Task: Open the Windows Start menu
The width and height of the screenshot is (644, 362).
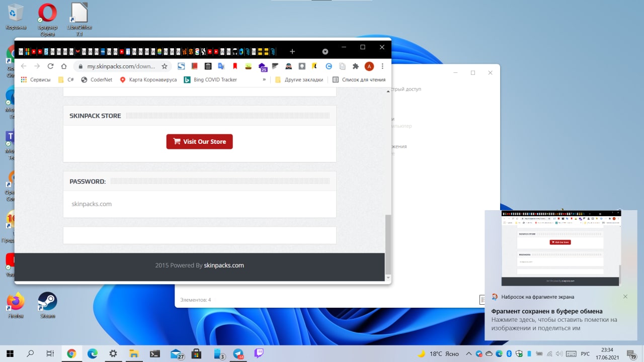Action: pos(10,353)
